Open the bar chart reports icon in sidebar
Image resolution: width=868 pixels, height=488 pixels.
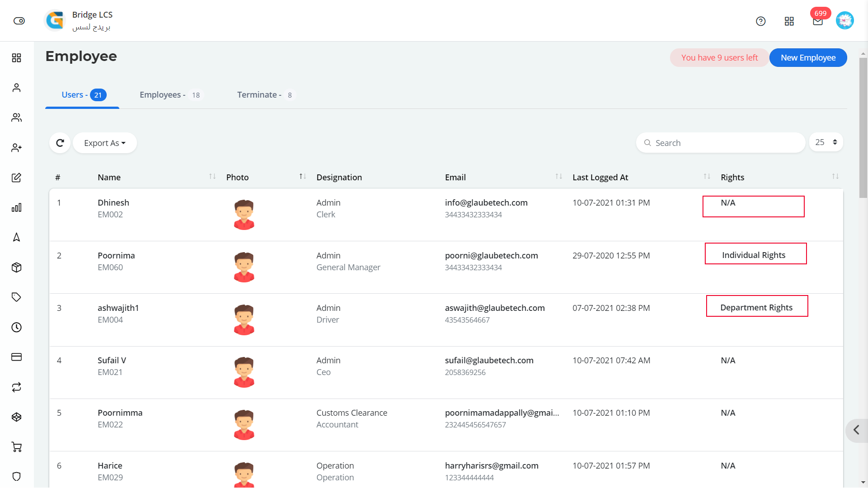click(x=17, y=207)
